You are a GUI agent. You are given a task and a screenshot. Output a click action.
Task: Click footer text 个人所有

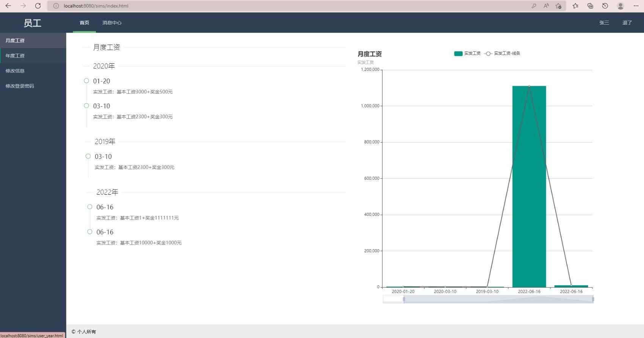pos(86,332)
